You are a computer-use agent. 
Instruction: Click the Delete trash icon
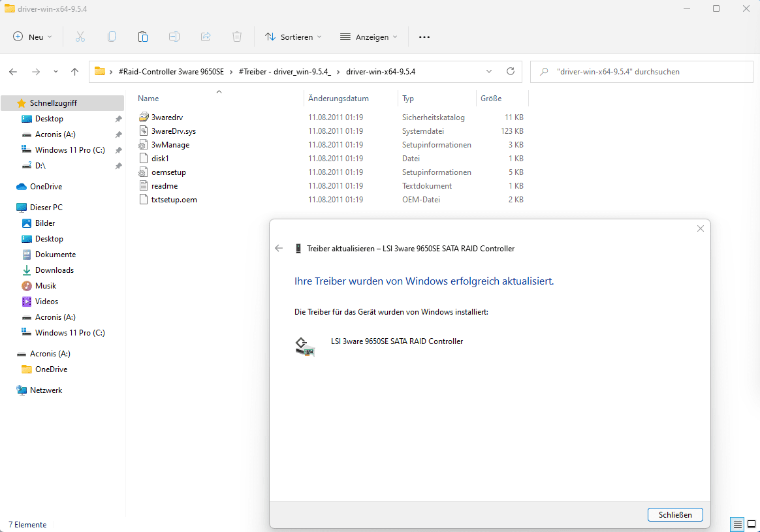coord(237,37)
